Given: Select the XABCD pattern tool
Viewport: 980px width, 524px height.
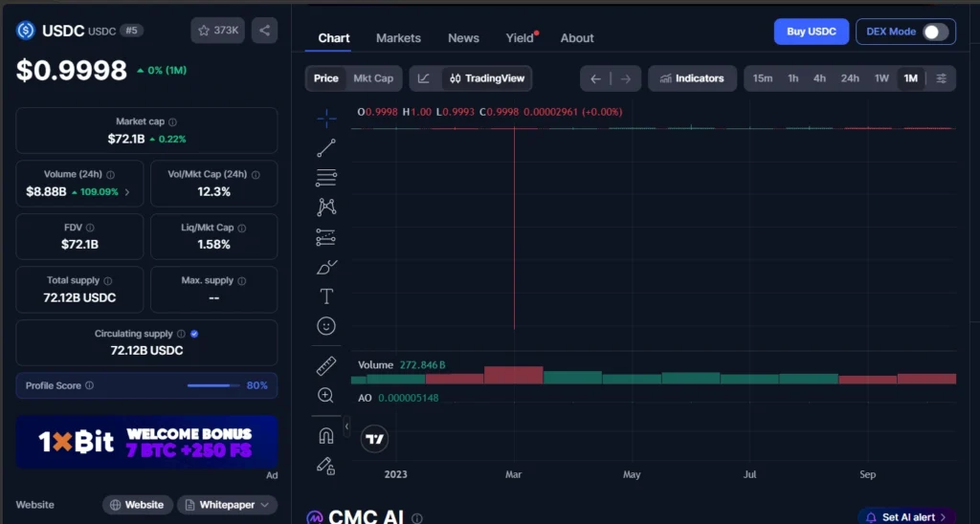Looking at the screenshot, I should (326, 207).
